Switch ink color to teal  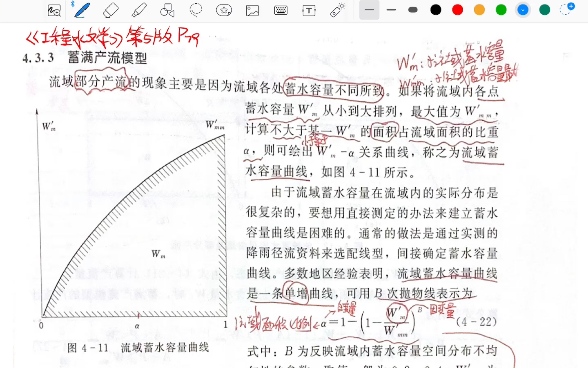tap(544, 10)
